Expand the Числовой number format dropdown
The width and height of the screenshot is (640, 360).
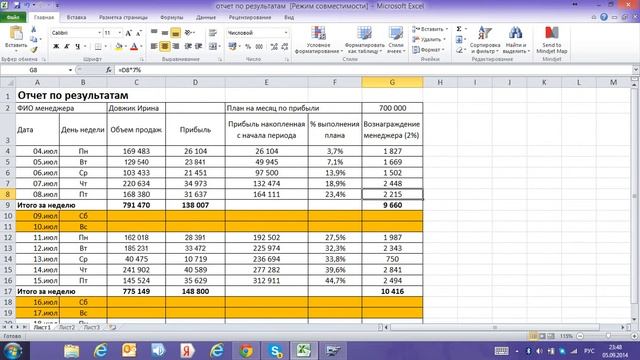(286, 33)
